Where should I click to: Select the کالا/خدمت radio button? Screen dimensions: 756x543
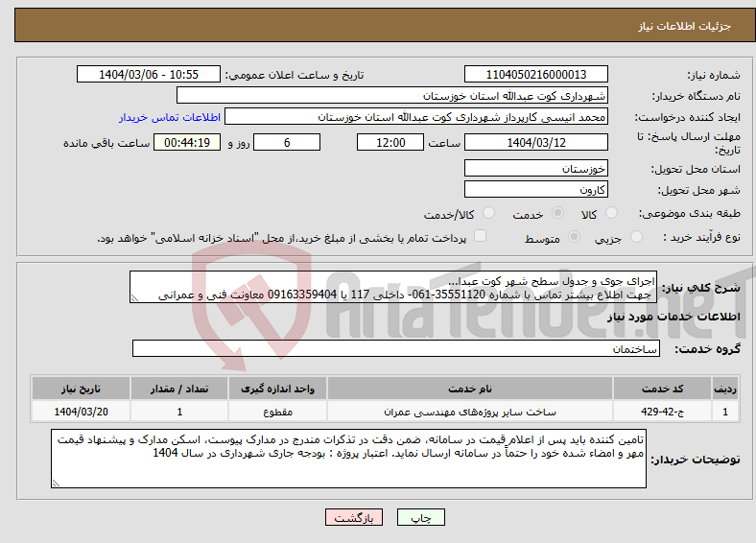[x=488, y=213]
